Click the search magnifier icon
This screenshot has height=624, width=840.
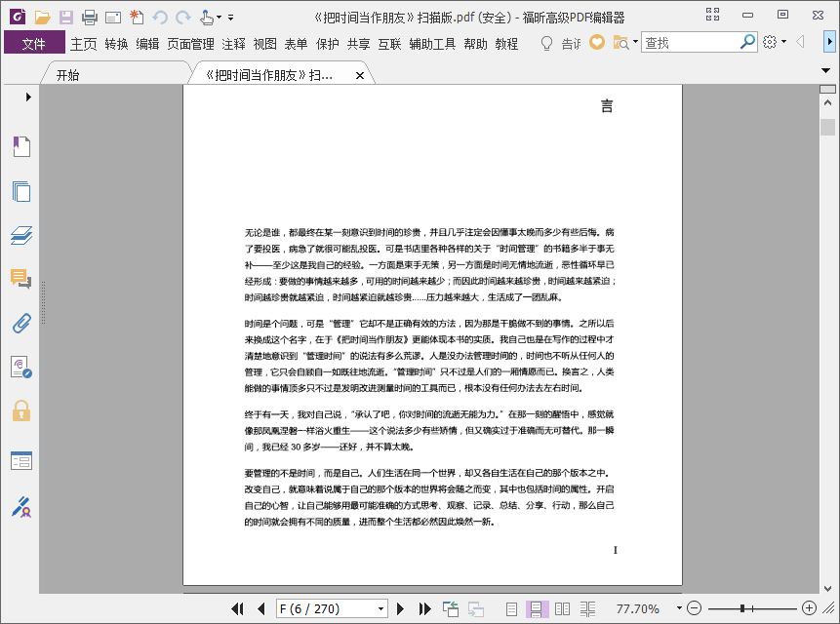[746, 42]
